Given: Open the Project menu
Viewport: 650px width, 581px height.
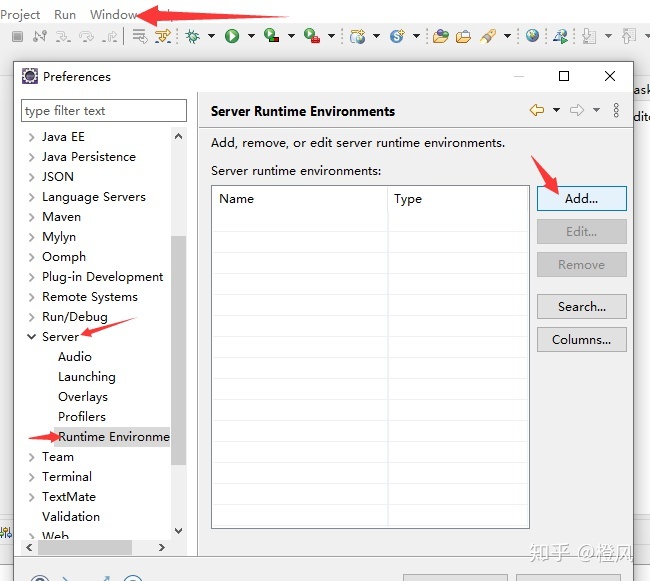Looking at the screenshot, I should click(20, 15).
